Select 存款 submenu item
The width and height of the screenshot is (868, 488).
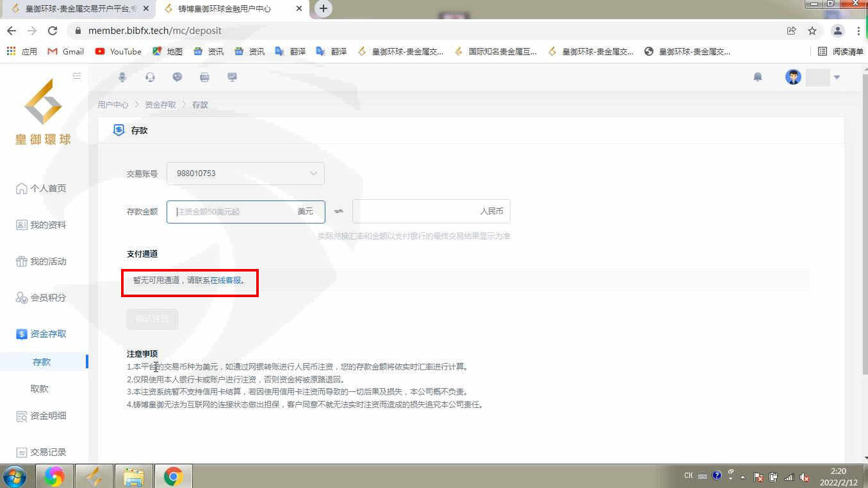tap(42, 362)
